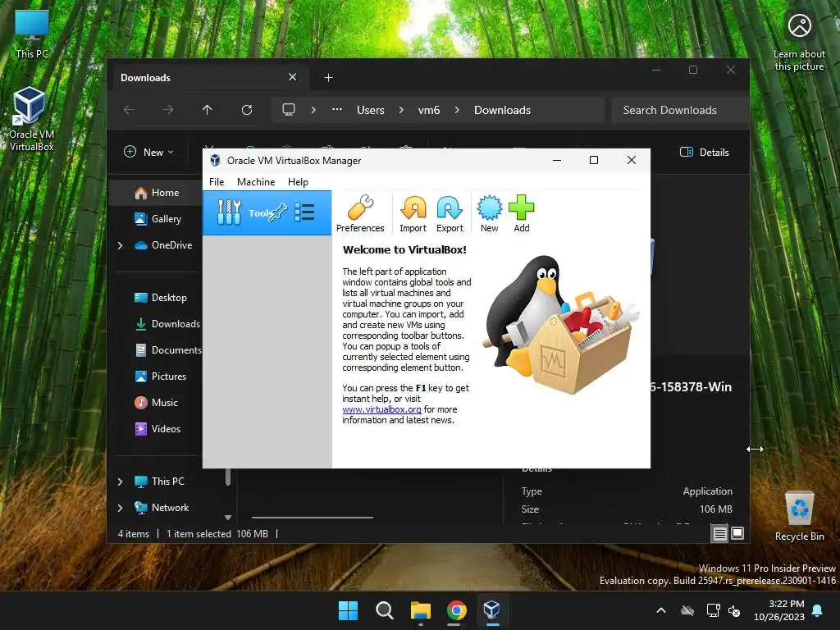840x630 pixels.
Task: Toggle the Details pane
Action: coord(705,152)
